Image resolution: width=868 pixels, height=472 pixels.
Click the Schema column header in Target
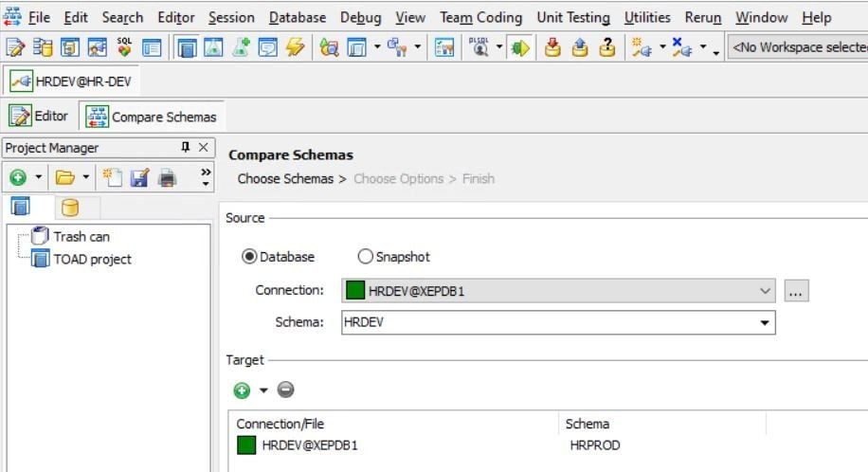(662, 424)
